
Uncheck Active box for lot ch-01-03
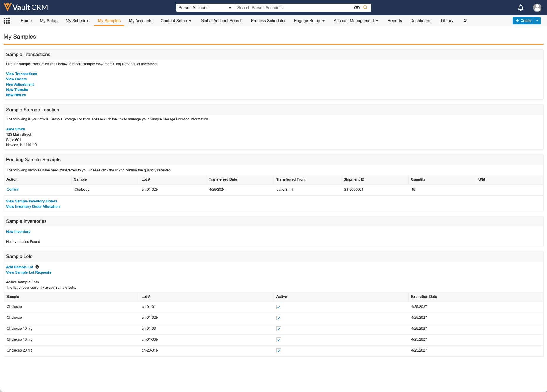279,329
